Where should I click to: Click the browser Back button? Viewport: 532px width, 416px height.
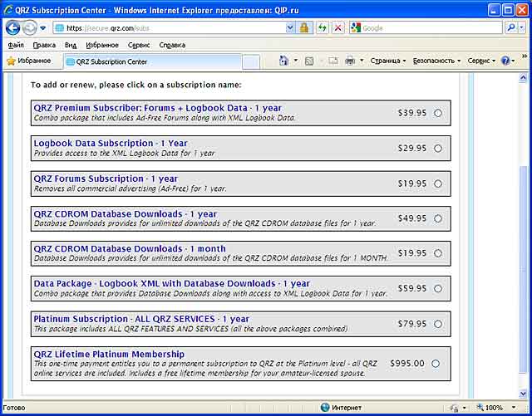[x=14, y=27]
